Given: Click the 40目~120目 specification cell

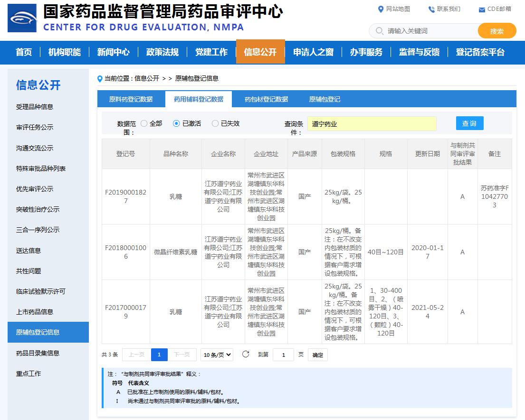Looking at the screenshot, I should 386,252.
